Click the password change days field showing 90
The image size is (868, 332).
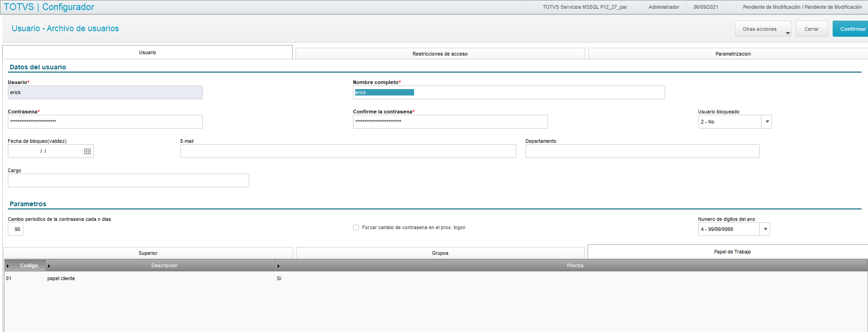(x=16, y=229)
